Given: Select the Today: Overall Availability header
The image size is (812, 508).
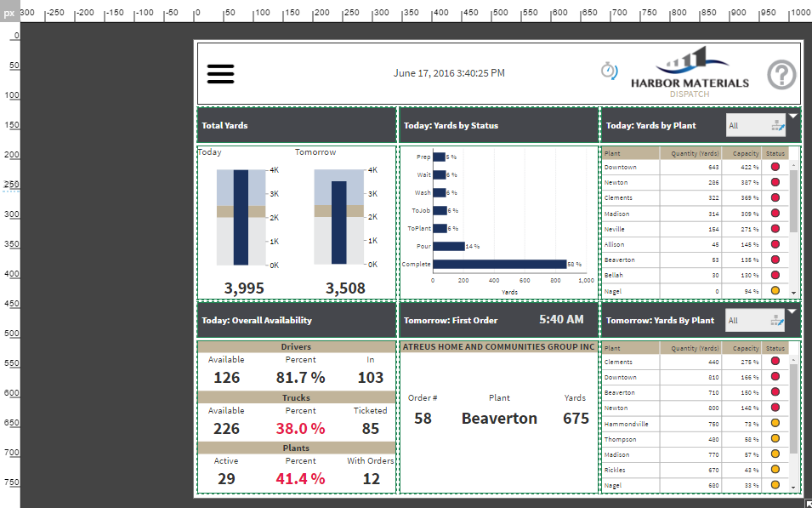Looking at the screenshot, I should pyautogui.click(x=297, y=320).
